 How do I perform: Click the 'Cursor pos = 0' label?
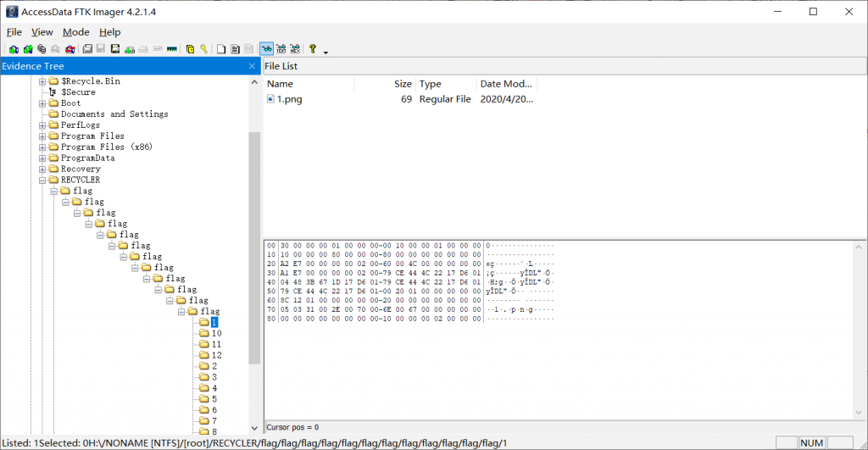pyautogui.click(x=292, y=427)
